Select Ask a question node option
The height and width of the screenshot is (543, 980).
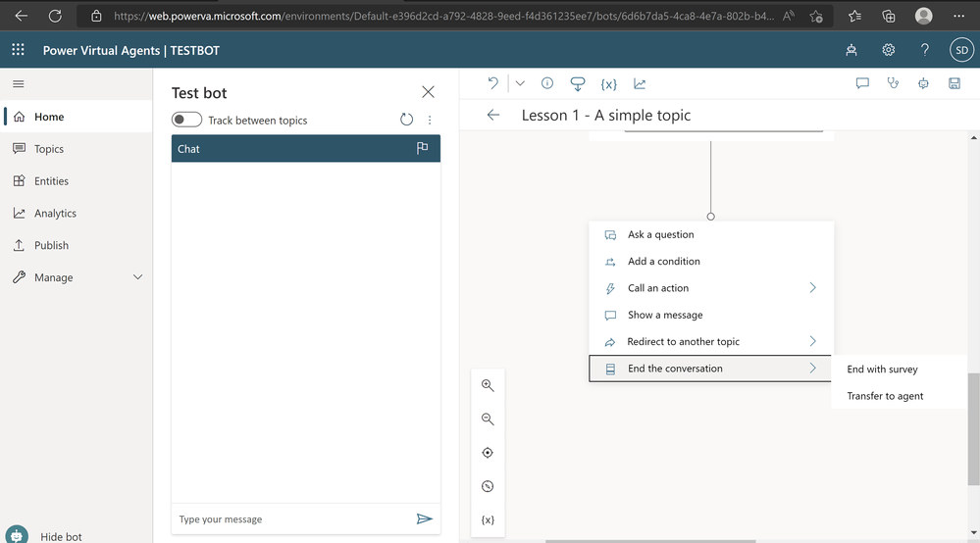(711, 234)
